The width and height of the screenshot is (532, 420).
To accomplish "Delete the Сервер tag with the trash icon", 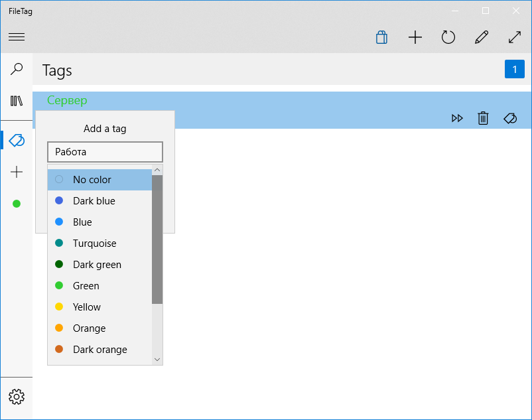I will click(483, 118).
